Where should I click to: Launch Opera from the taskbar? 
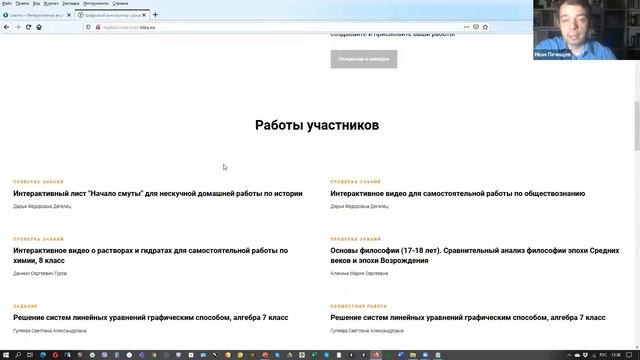pos(55,355)
